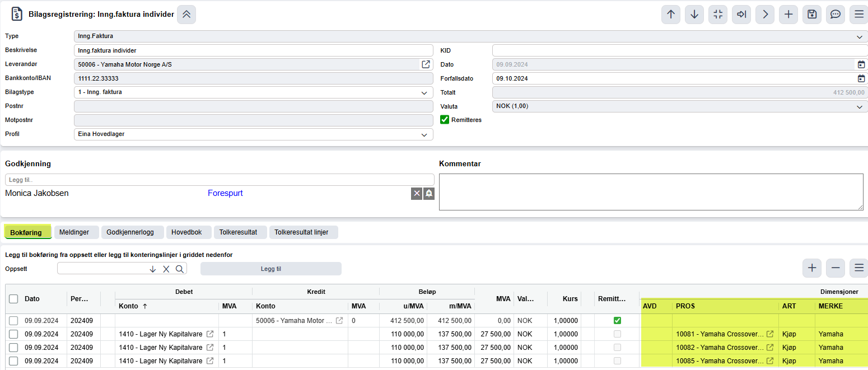The width and height of the screenshot is (868, 370).
Task: Open comments via speech bubble icon
Action: coord(836,15)
